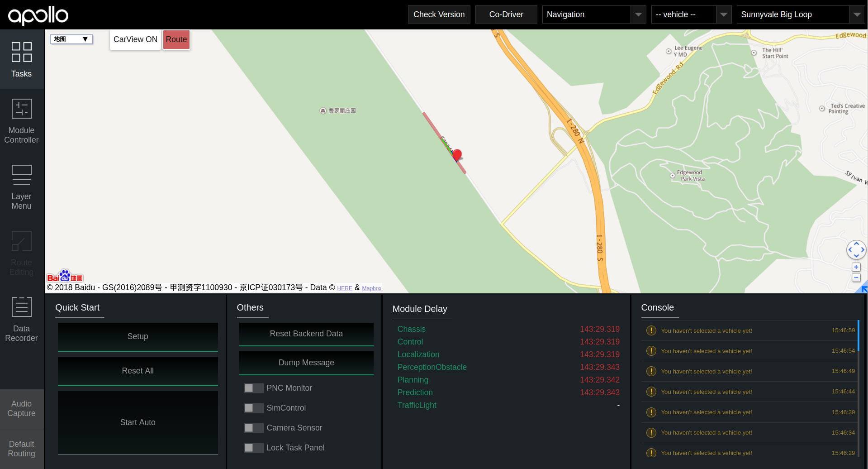The height and width of the screenshot is (469, 868).
Task: Click the Co-Driver button
Action: [506, 14]
